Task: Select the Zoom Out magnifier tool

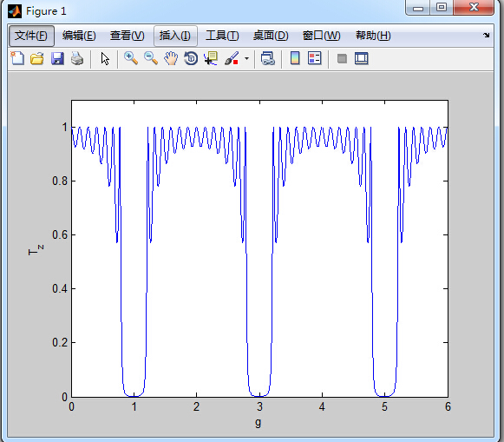Action: [151, 58]
